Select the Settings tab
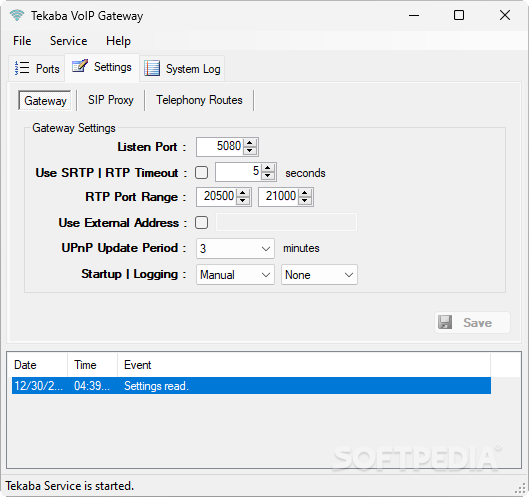The height and width of the screenshot is (497, 529). pos(102,67)
